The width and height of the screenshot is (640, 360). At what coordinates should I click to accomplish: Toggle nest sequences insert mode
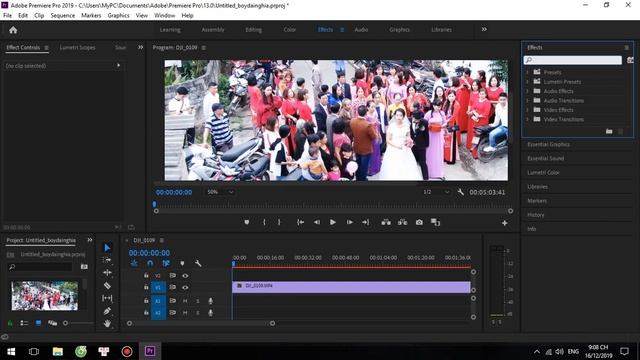click(134, 264)
